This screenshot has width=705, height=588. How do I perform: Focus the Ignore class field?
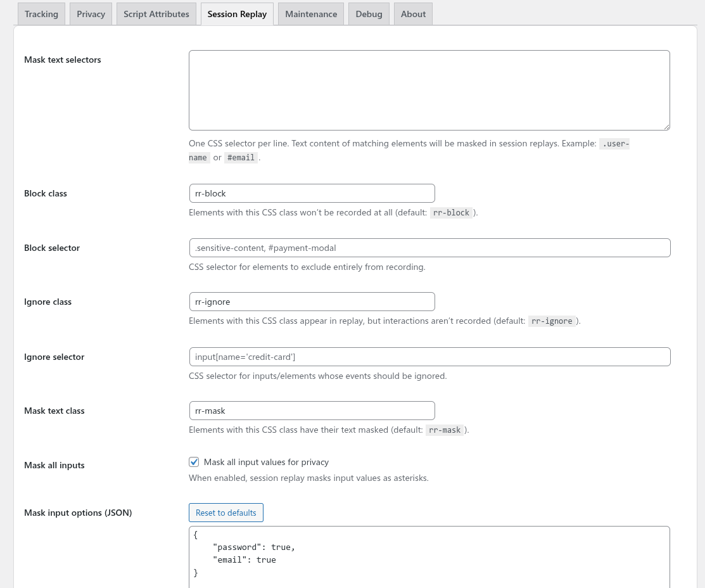(312, 302)
